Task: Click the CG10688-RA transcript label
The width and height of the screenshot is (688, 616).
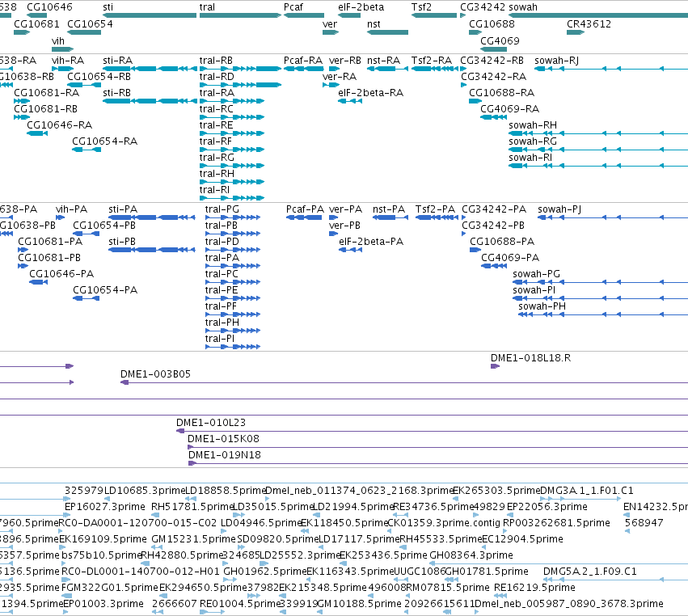Action: [501, 93]
